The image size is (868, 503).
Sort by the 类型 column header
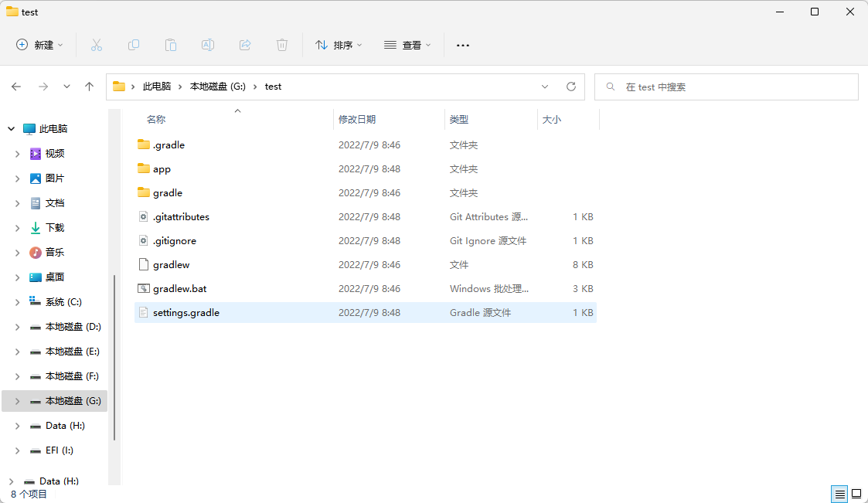point(459,119)
